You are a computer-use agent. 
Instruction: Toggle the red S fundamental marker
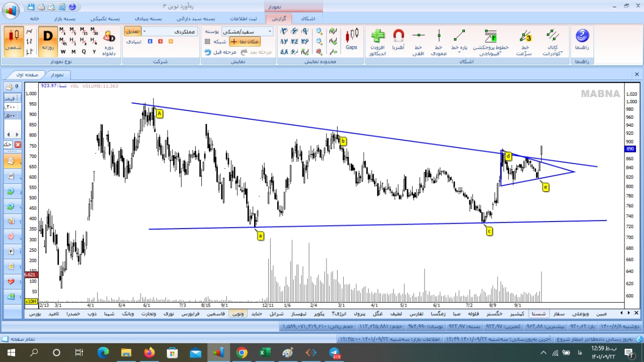point(160,41)
